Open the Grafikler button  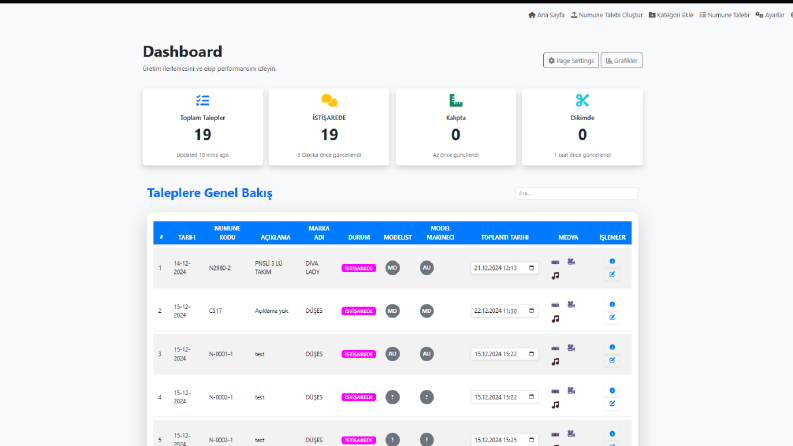tap(622, 60)
